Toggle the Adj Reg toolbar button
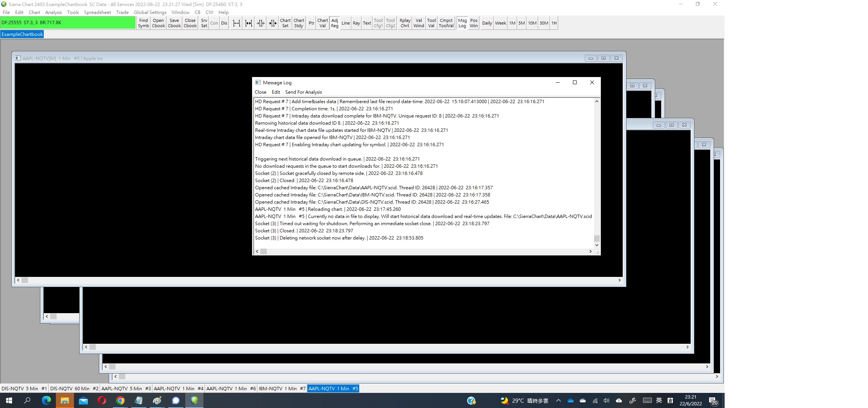The height and width of the screenshot is (408, 868). (x=334, y=23)
